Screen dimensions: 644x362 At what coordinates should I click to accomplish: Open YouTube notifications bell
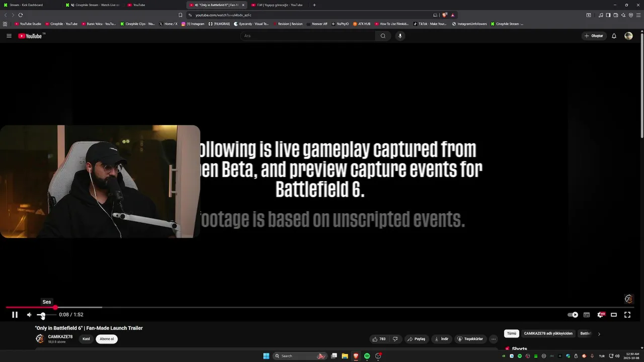tap(614, 36)
